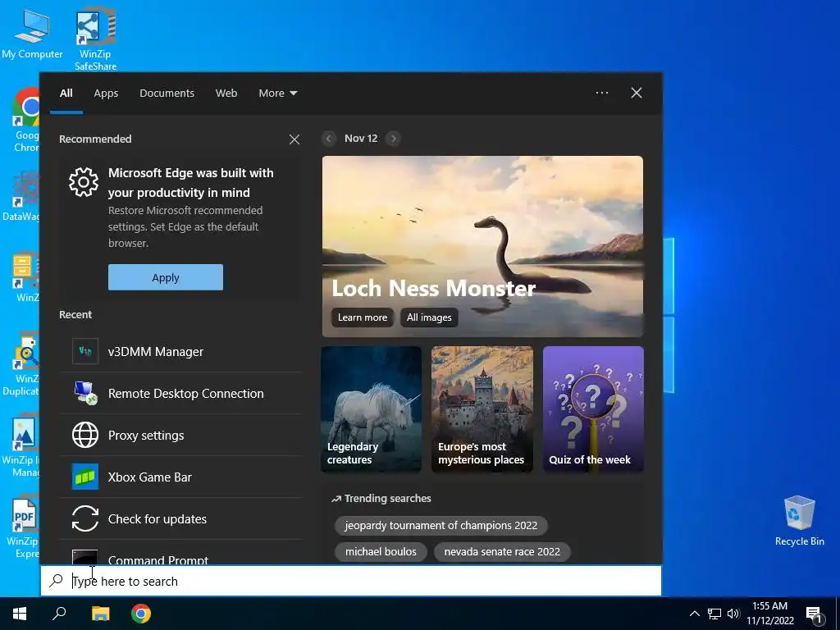Switch to the Web tab
The width and height of the screenshot is (840, 630).
click(x=226, y=94)
